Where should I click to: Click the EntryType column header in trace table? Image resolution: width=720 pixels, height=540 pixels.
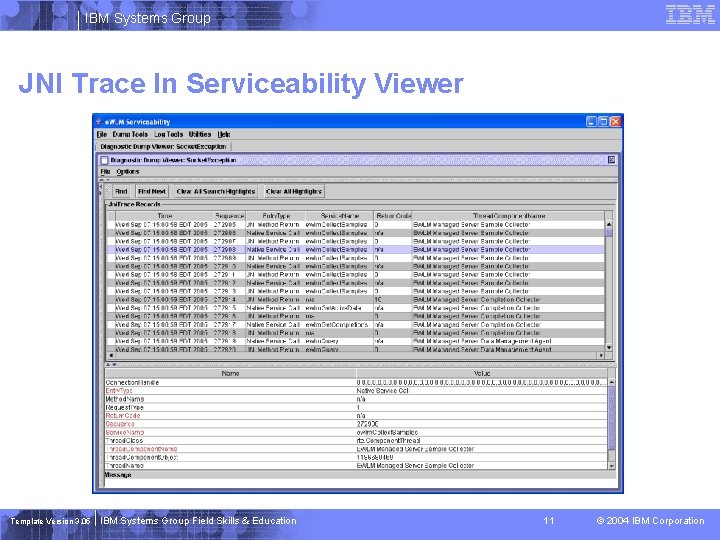pos(276,215)
